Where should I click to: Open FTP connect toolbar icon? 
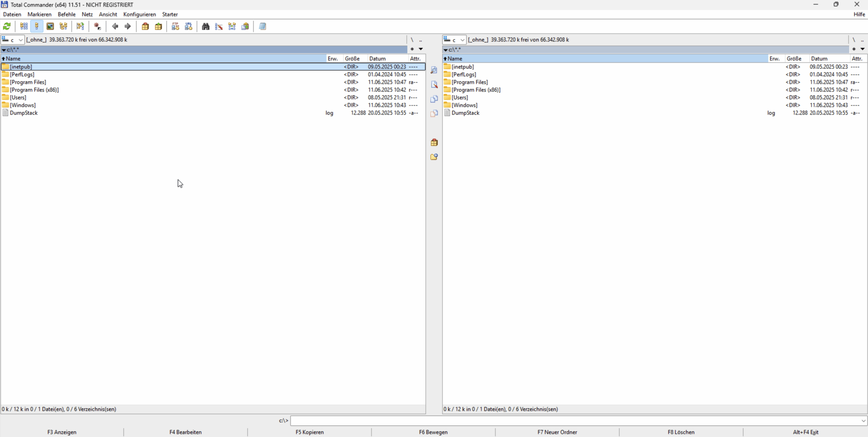[x=175, y=26]
